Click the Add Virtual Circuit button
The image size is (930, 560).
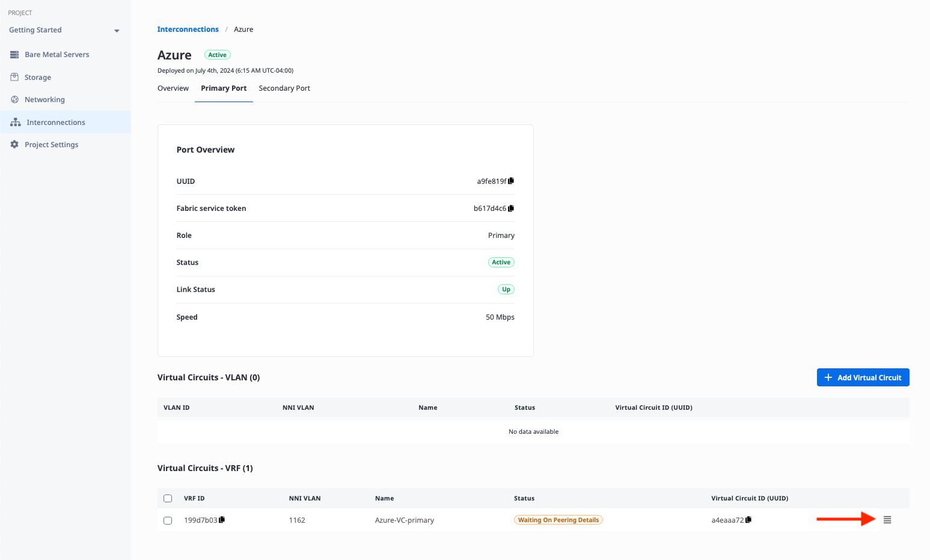tap(863, 377)
